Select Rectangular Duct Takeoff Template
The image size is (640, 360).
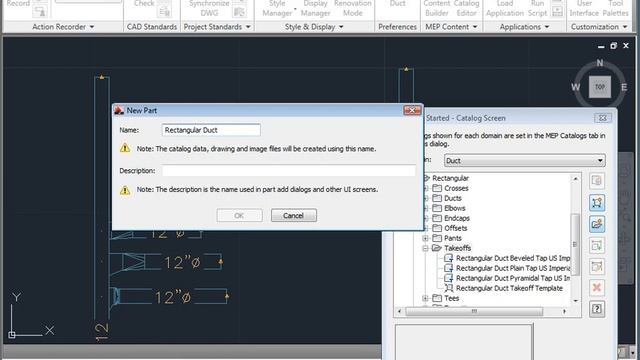pyautogui.click(x=504, y=288)
